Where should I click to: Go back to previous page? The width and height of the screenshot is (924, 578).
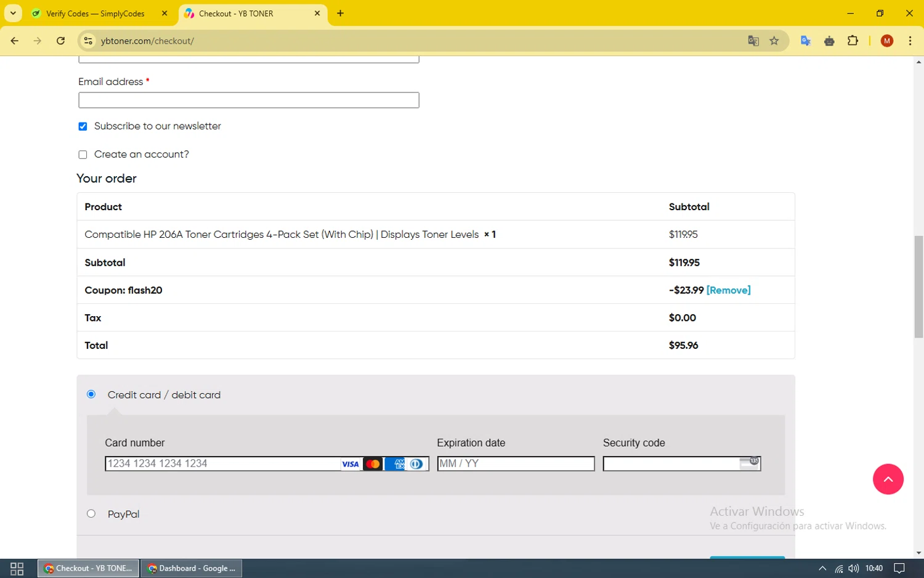(15, 41)
